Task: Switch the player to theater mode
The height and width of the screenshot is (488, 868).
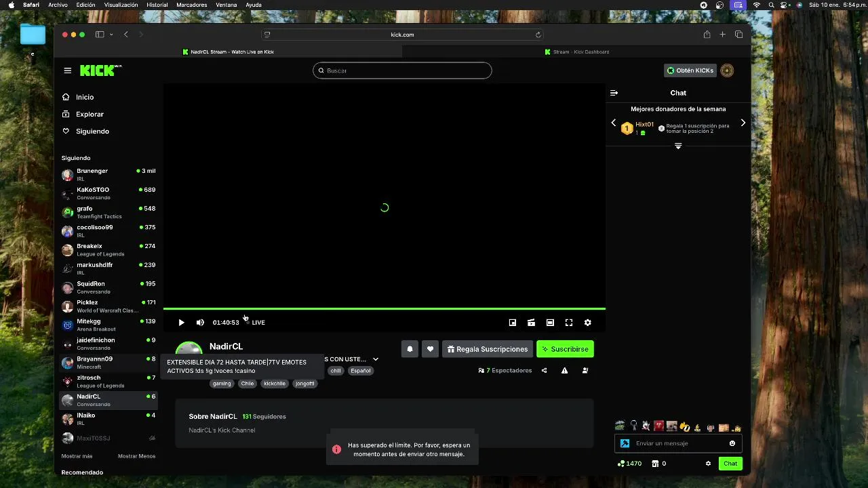Action: coord(550,323)
